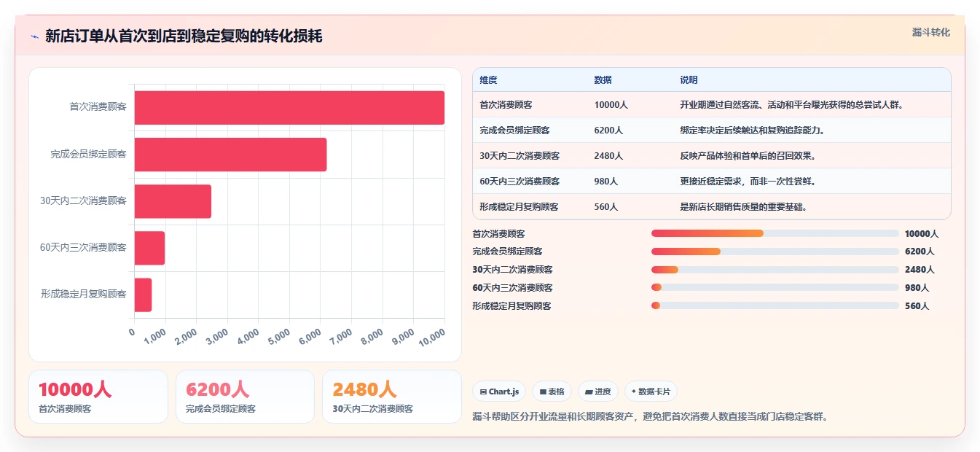
Task: Click the 2480人 data card
Action: [x=392, y=397]
